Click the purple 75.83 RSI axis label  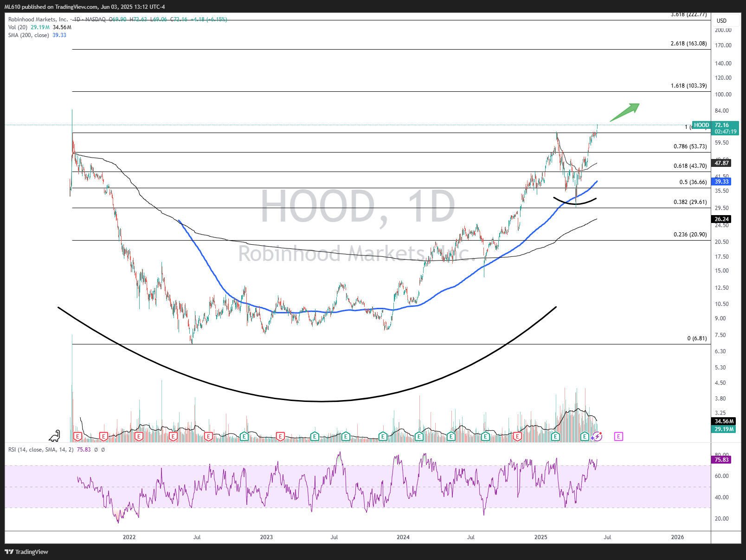pyautogui.click(x=721, y=460)
